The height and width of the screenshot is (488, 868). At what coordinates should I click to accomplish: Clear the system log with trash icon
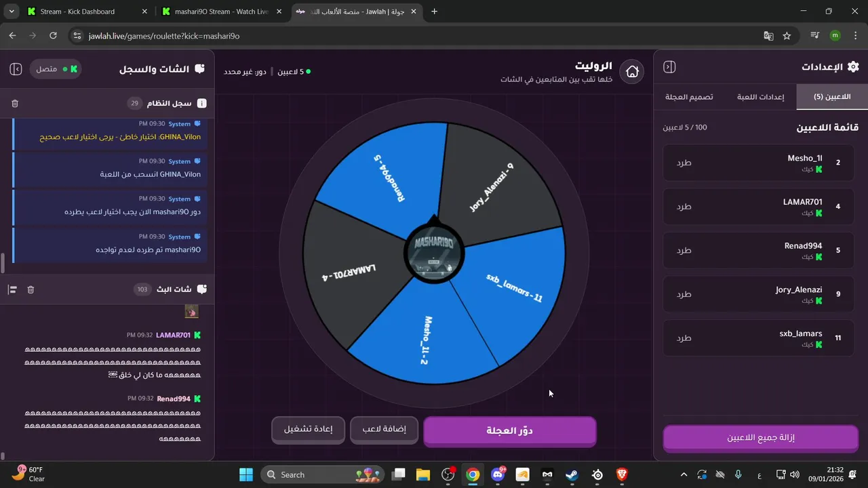pos(15,104)
